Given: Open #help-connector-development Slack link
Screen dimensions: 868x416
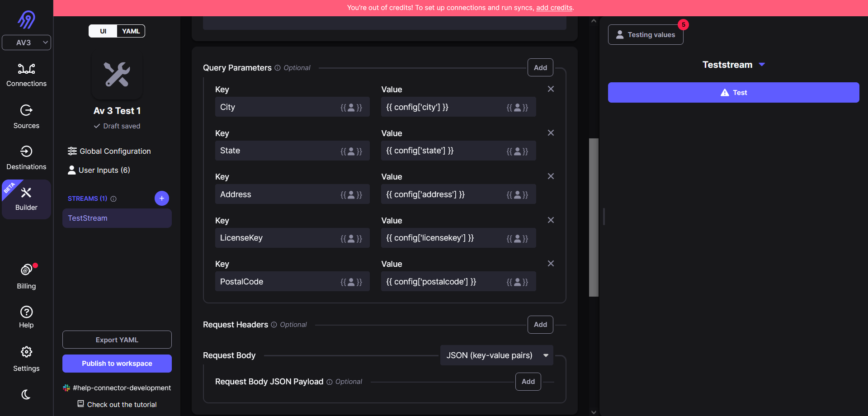Looking at the screenshot, I should (117, 388).
